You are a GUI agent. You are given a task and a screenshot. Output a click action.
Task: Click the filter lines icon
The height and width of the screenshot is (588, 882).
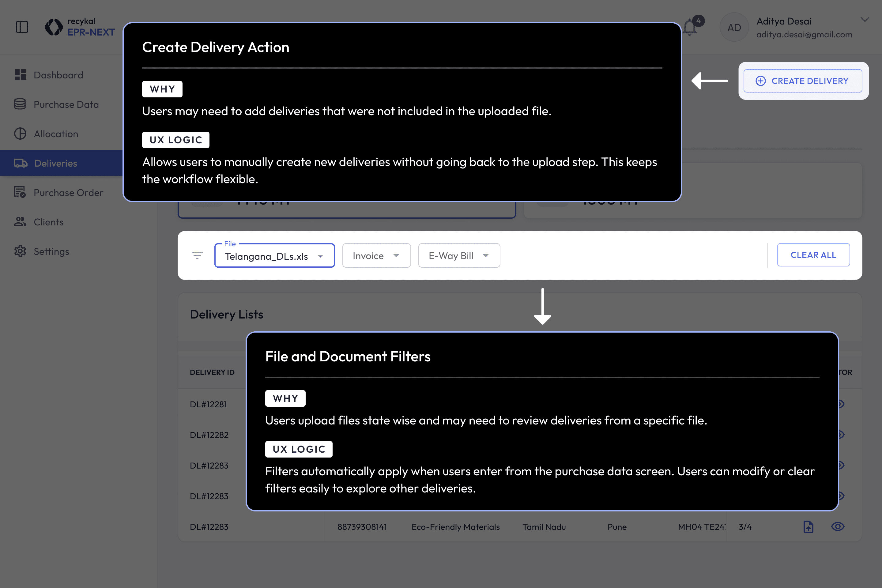pyautogui.click(x=197, y=255)
